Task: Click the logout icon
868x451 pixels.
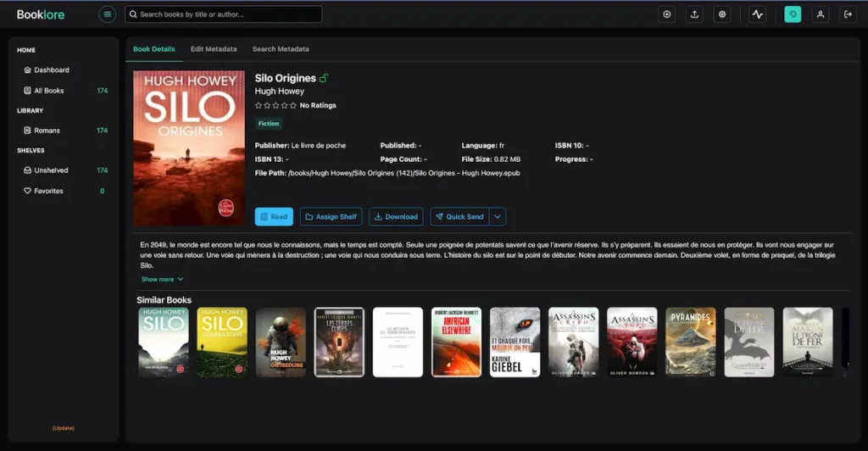Action: click(x=848, y=14)
